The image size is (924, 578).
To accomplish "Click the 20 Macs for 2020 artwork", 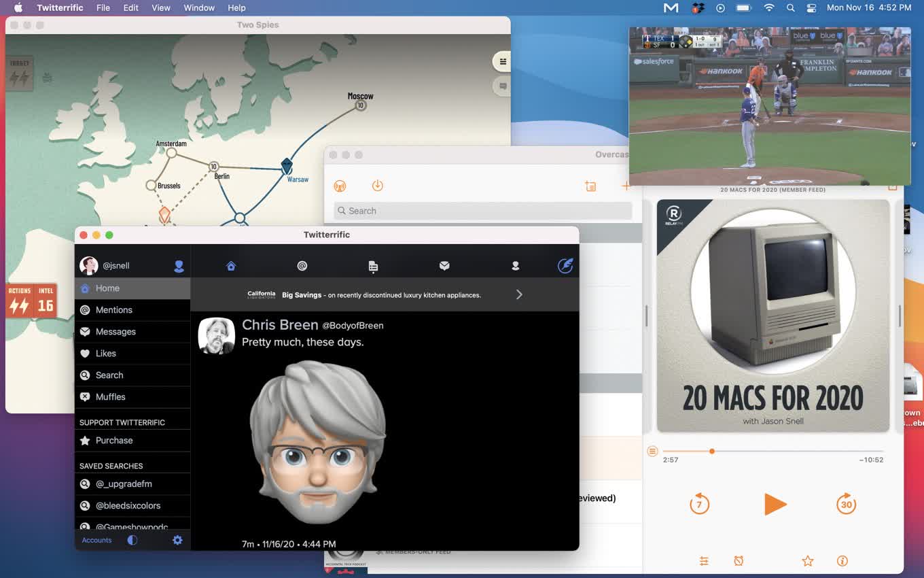I will pyautogui.click(x=773, y=316).
